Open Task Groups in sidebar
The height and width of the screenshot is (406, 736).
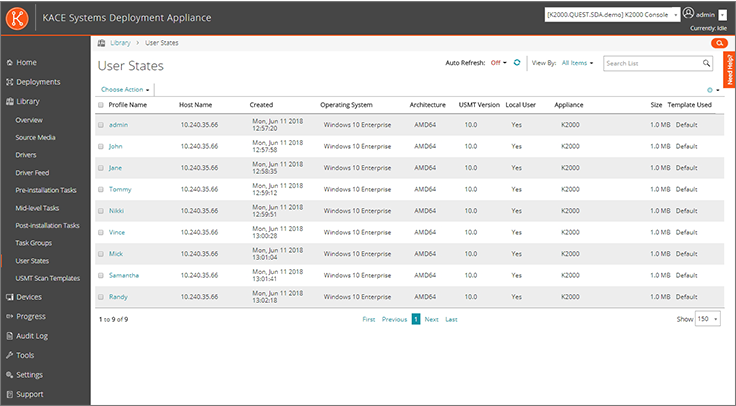tap(33, 243)
